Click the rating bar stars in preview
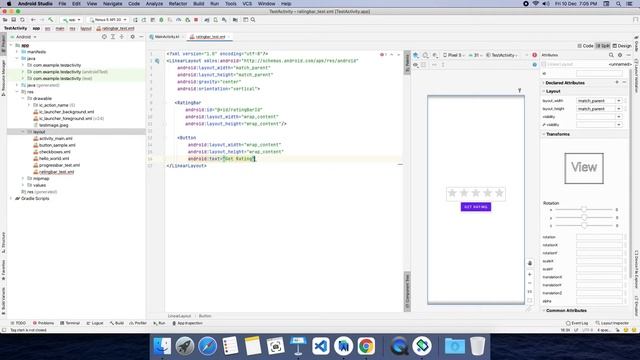 click(x=476, y=193)
